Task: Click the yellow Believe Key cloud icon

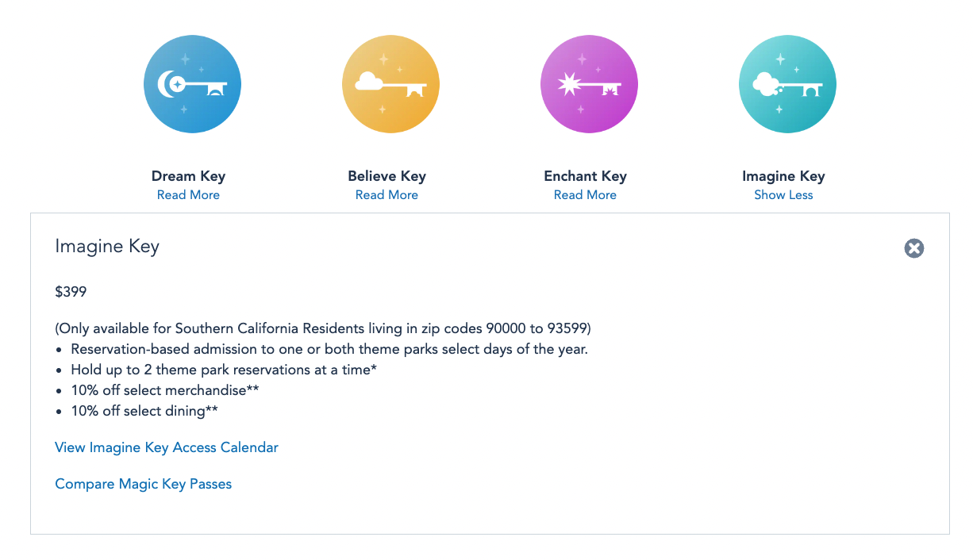Action: click(x=390, y=84)
